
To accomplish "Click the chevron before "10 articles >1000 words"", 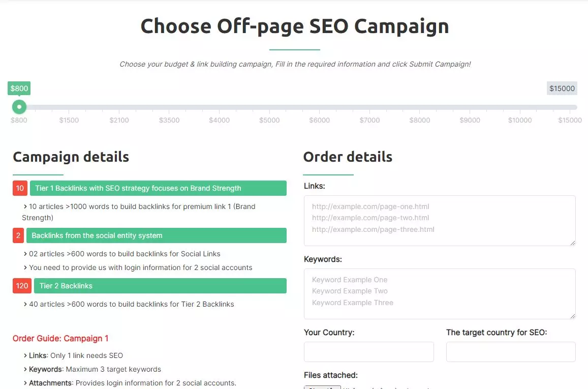I will pos(25,206).
